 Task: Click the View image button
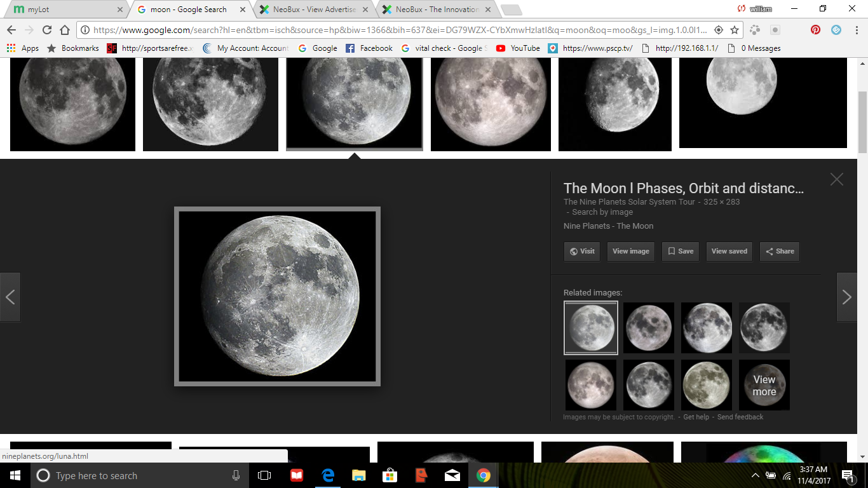coord(631,251)
